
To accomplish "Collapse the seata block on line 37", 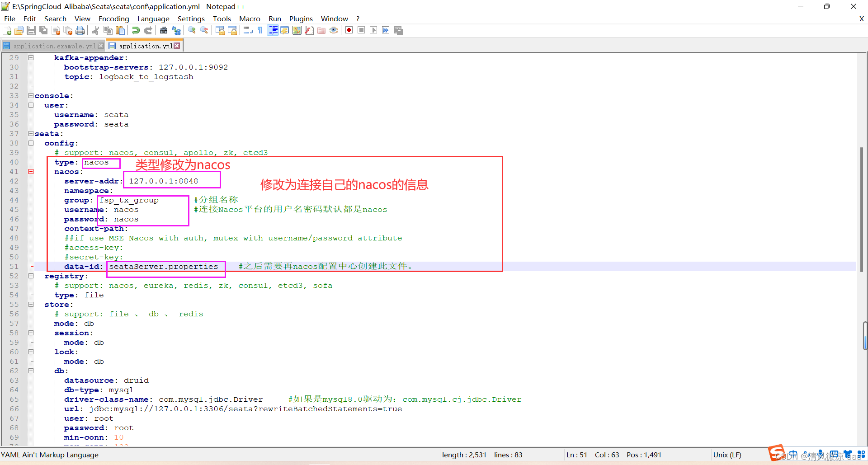I will click(31, 134).
